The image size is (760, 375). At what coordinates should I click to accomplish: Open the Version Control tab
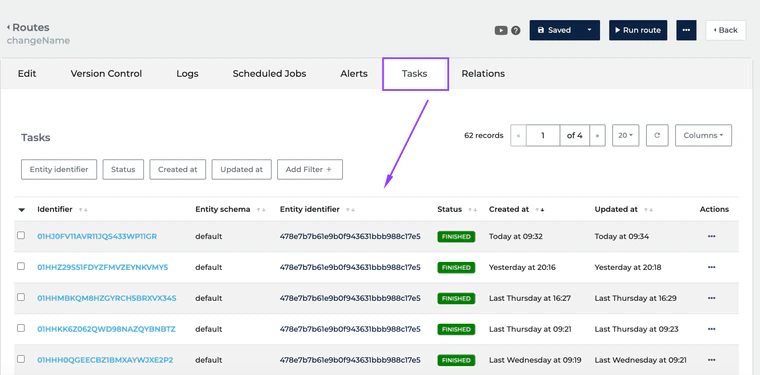point(106,74)
